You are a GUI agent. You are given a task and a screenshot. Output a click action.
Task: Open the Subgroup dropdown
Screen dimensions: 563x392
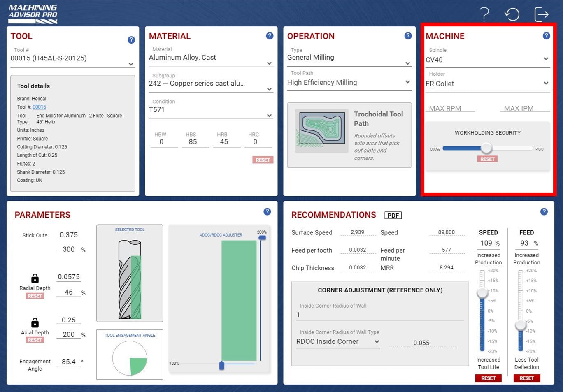point(211,84)
